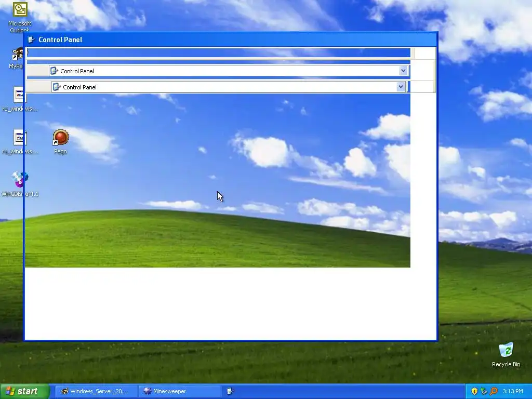Open the yellow security shield tray icon
This screenshot has width=532, height=399.
(x=474, y=391)
